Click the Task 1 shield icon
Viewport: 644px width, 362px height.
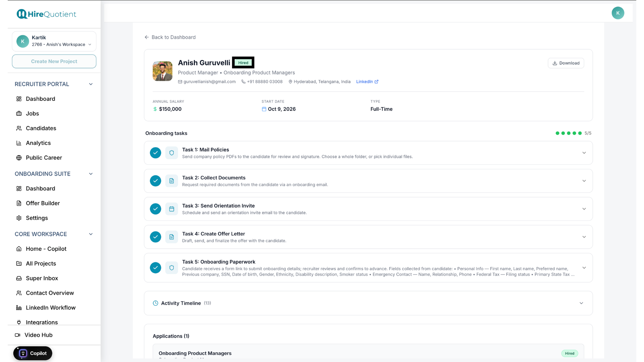[x=171, y=153]
